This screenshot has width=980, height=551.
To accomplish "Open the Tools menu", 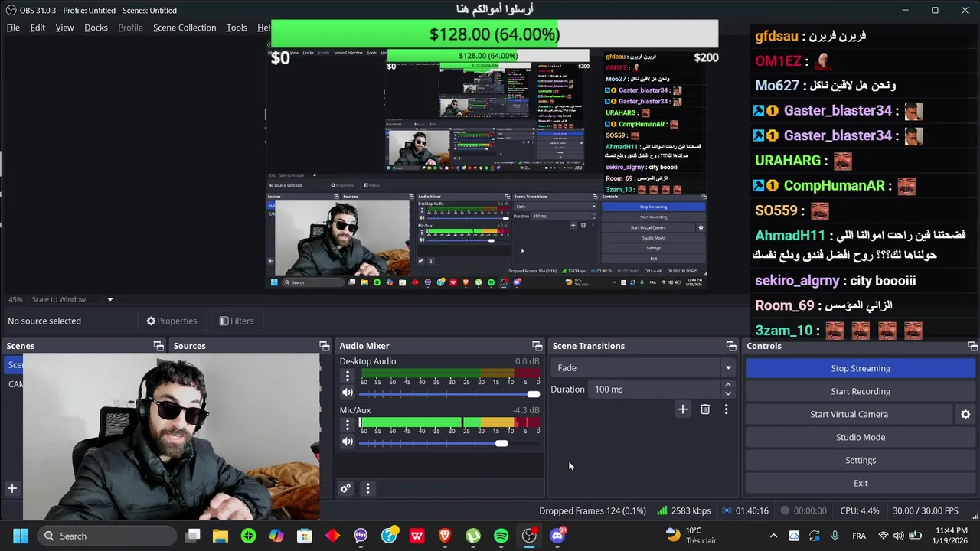I will pyautogui.click(x=237, y=28).
